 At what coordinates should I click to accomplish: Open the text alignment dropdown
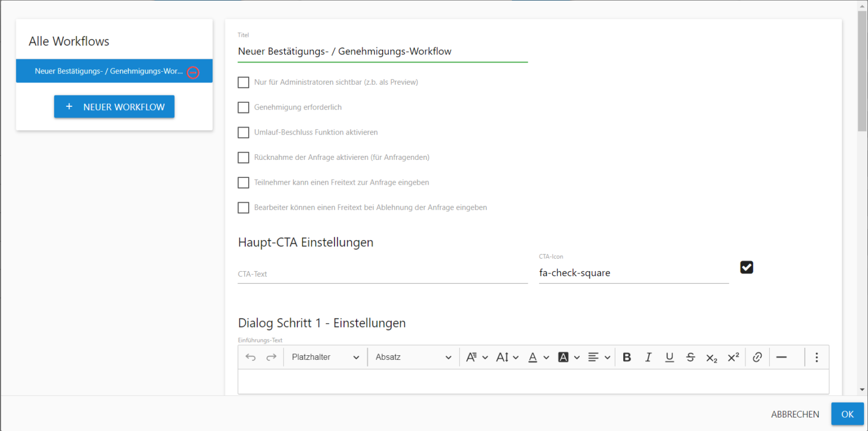[x=598, y=356]
